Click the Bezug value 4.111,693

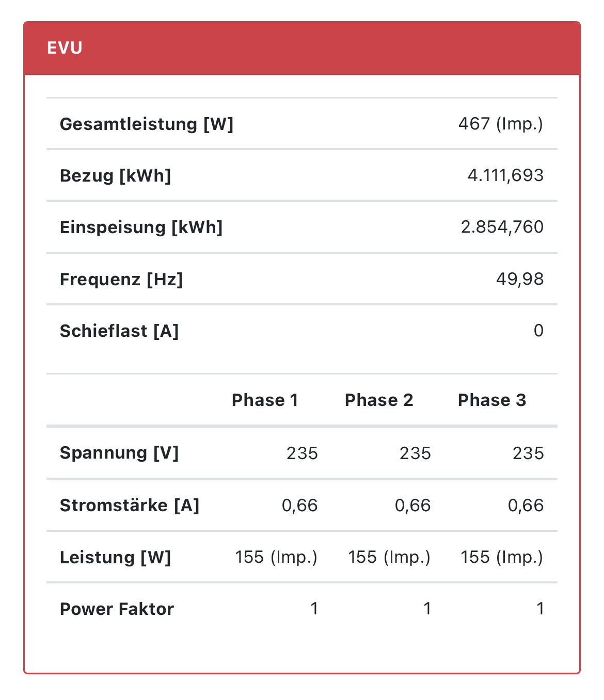[x=505, y=175]
